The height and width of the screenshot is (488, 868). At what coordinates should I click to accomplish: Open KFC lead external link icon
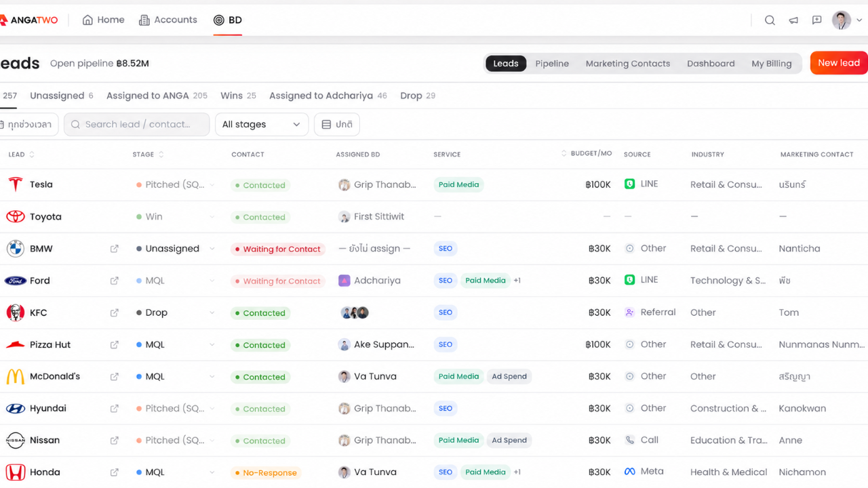click(115, 312)
